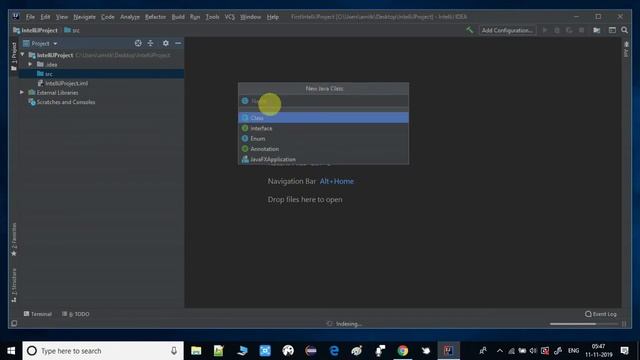Click the Build Project hammer icon
640x360 pixels.
pyautogui.click(x=470, y=30)
